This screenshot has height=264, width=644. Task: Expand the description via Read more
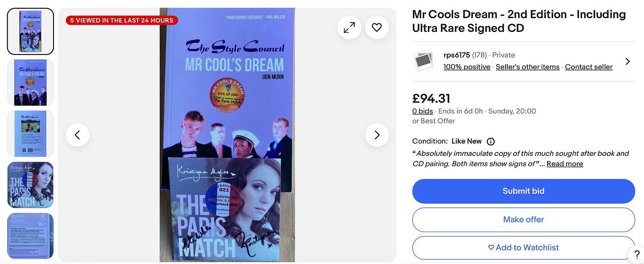(565, 163)
